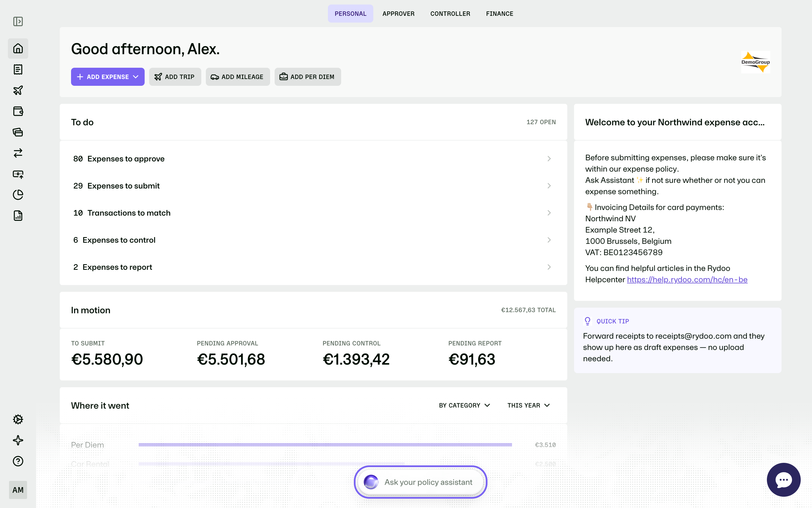Open the Home dashboard icon
Image resolution: width=812 pixels, height=508 pixels.
pos(18,48)
